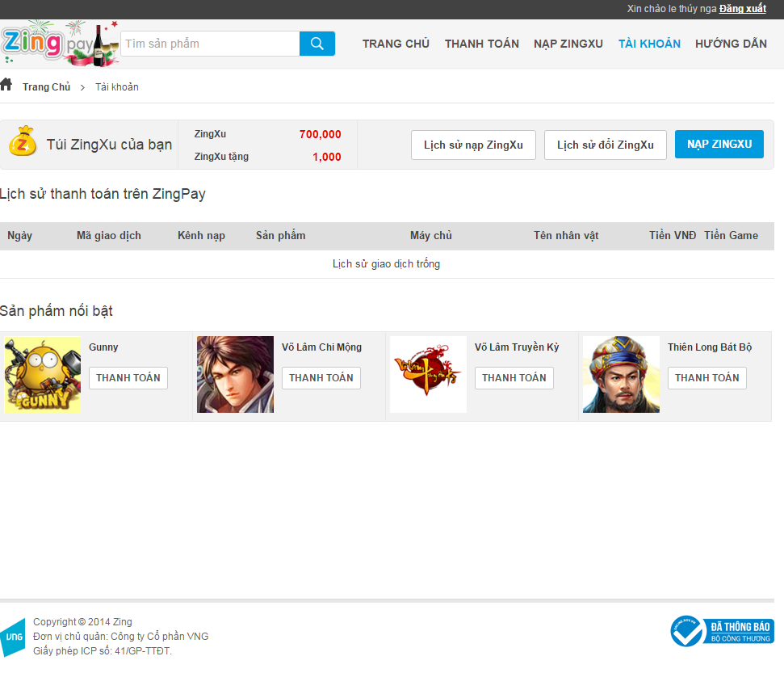Screen dimensions: 784x673
Task: Click the Ngày column header
Action: coord(20,236)
